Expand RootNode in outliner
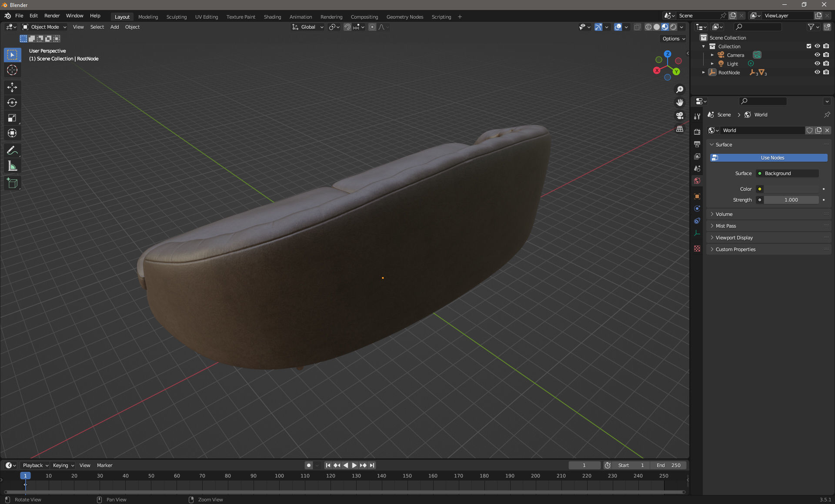 click(x=703, y=73)
